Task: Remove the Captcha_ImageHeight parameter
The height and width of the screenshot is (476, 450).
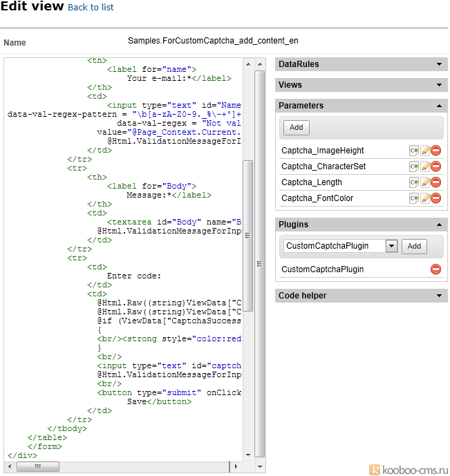Action: 435,151
